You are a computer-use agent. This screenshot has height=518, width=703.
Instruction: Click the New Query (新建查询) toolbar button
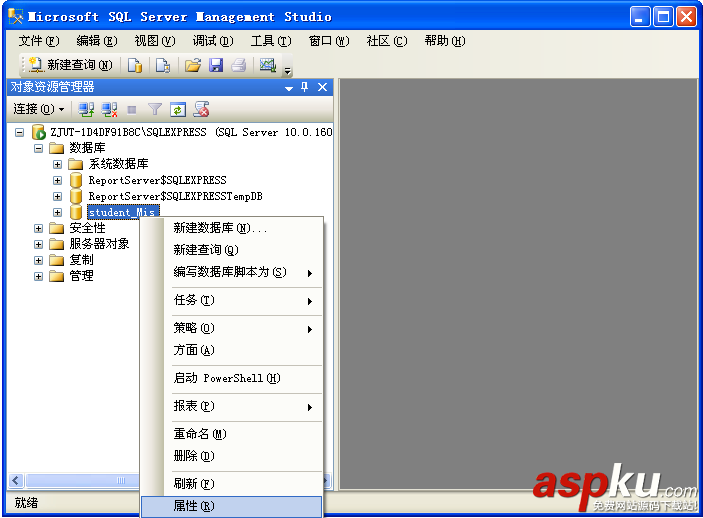point(70,65)
